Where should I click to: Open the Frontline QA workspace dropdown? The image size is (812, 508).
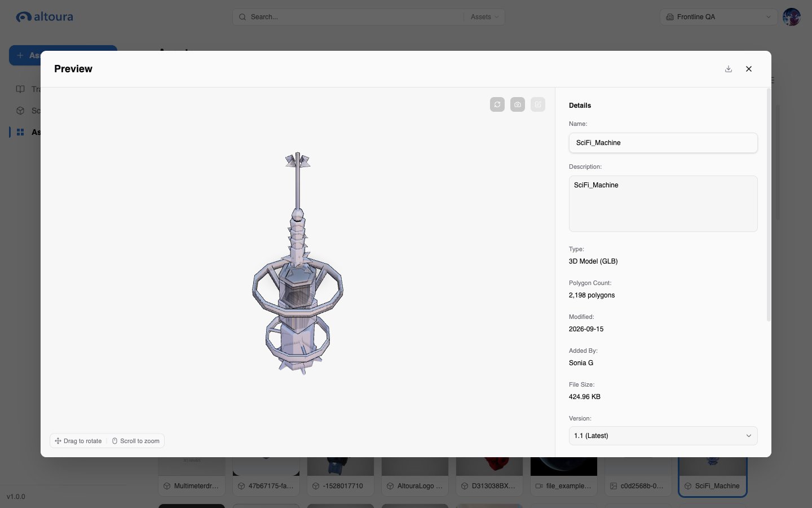[718, 17]
